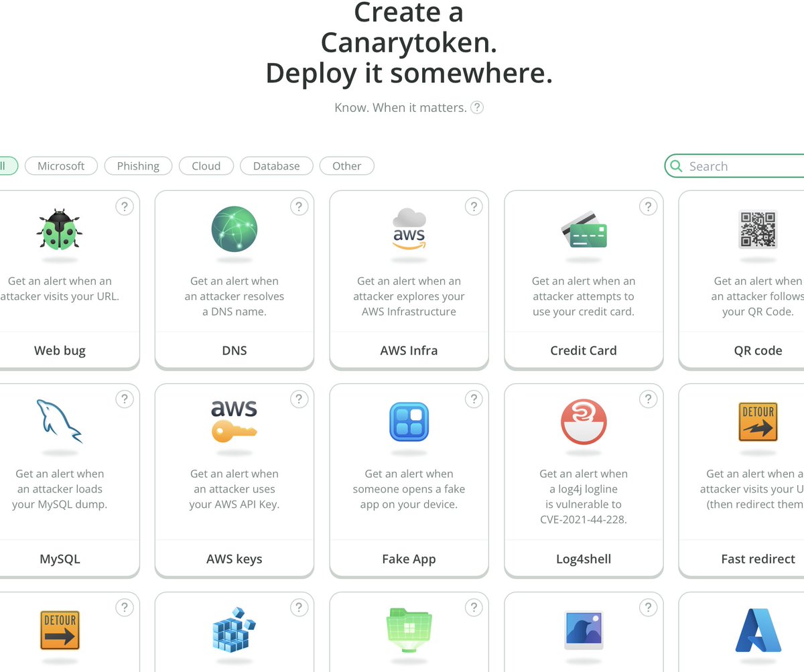804x672 pixels.
Task: Click the Fast redirect detour sign icon
Action: 758,421
